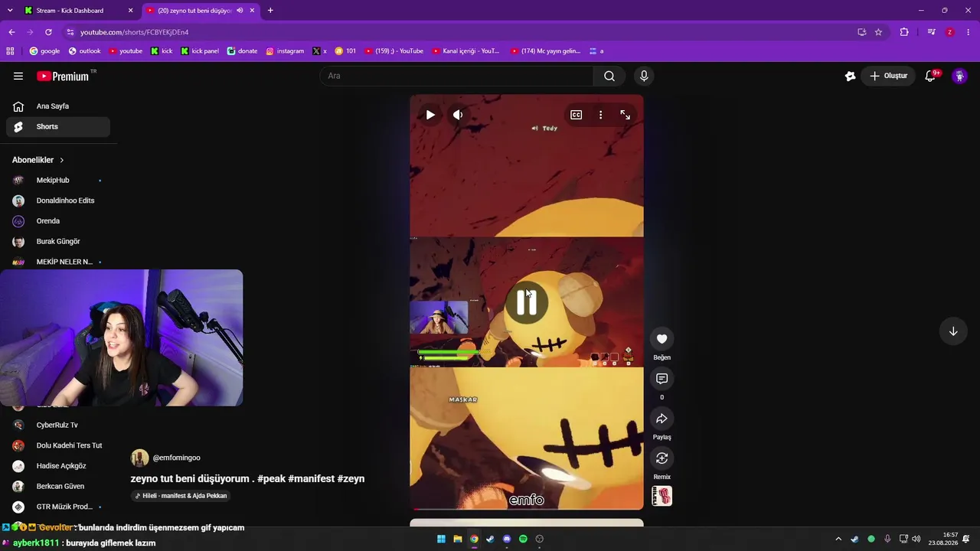Screen dimensions: 980x551
Task: Open the outlook bookmark
Action: (x=84, y=51)
